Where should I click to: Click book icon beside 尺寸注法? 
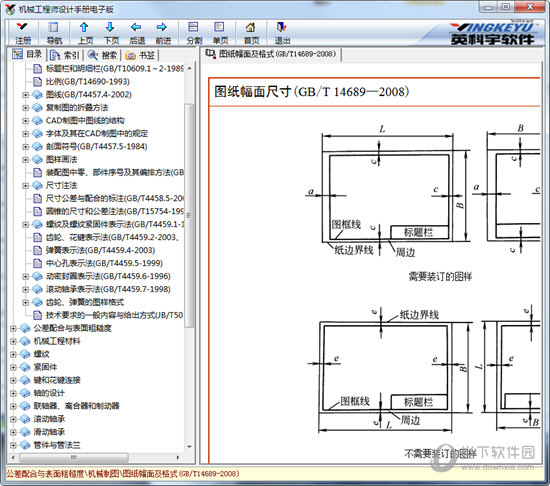(x=37, y=185)
